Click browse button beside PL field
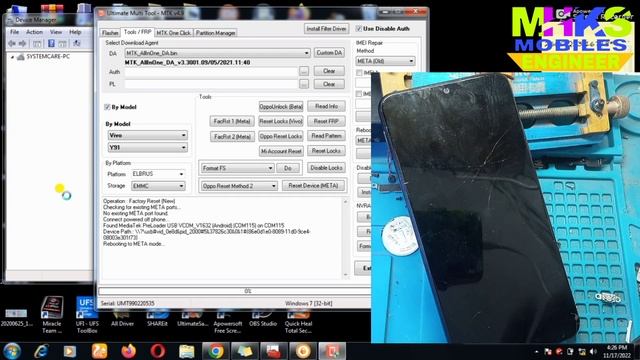 pos(304,84)
